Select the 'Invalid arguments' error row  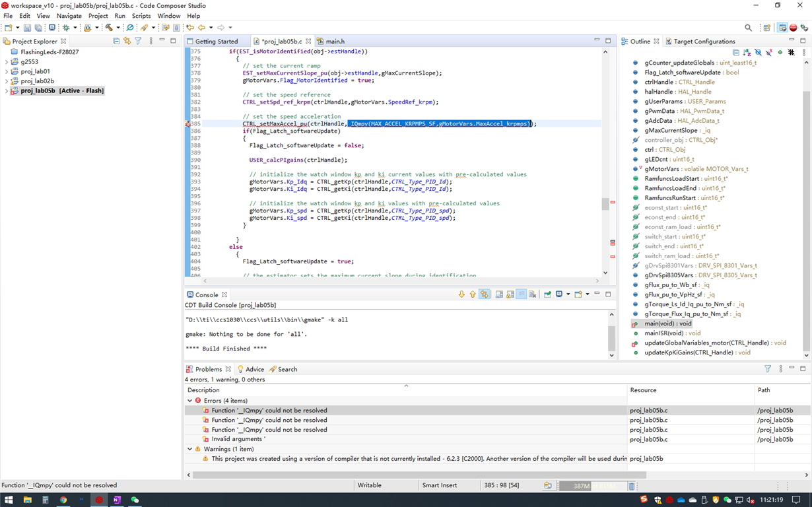(x=238, y=439)
